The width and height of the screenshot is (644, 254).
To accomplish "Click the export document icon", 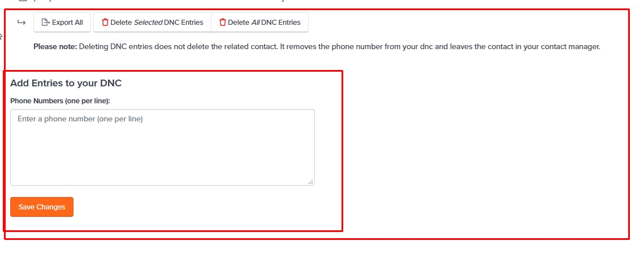I will point(46,22).
